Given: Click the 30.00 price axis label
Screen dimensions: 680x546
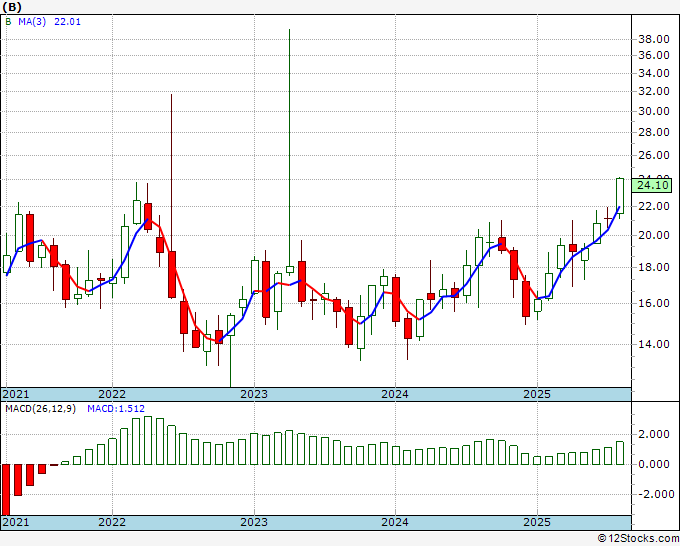Looking at the screenshot, I should 654,111.
